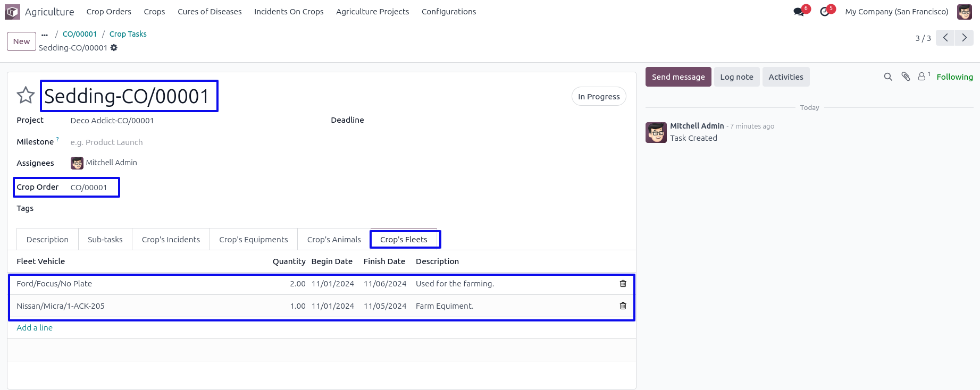The width and height of the screenshot is (980, 390).
Task: Delete the Ford/Focus/No Plate fleet line
Action: [x=623, y=284]
